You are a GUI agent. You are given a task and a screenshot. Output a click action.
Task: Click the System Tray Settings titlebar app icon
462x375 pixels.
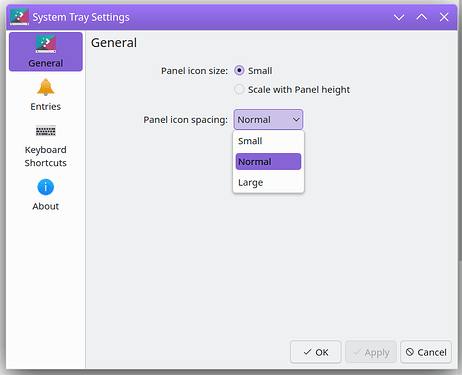pos(19,17)
